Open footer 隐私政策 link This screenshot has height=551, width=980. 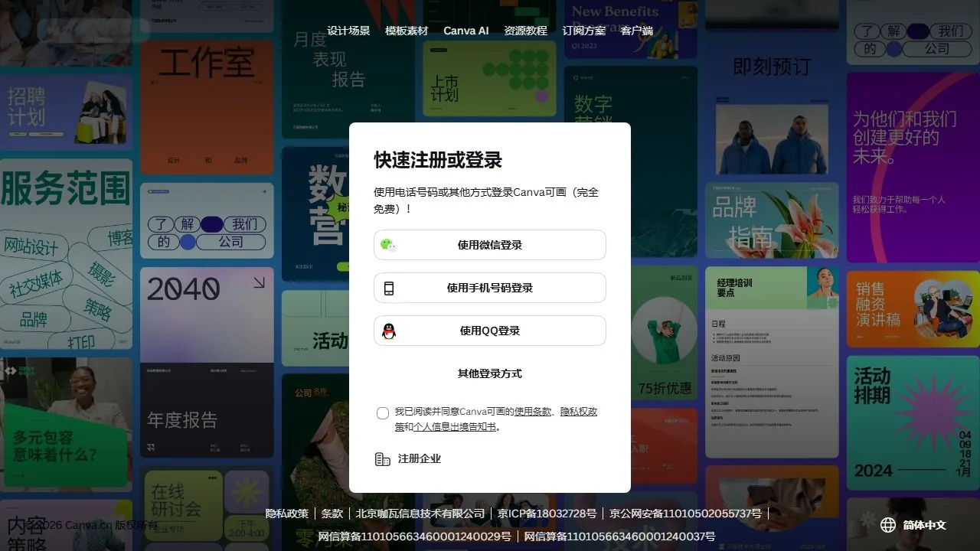point(287,514)
